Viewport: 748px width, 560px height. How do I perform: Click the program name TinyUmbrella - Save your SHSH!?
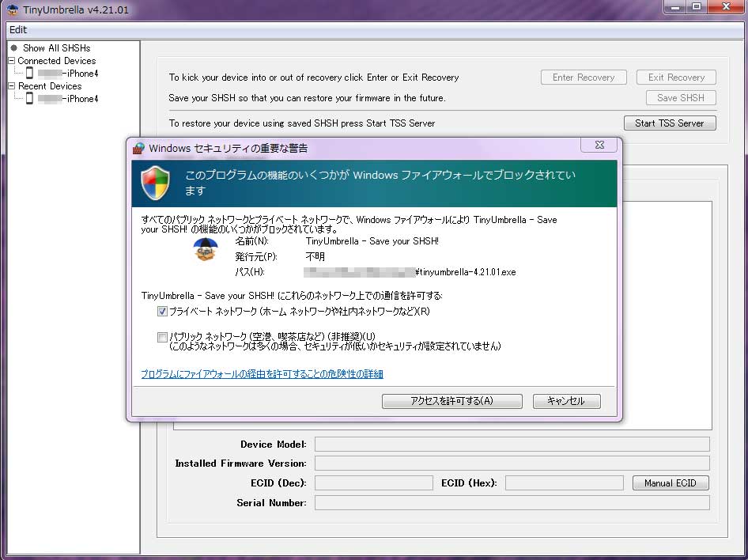click(x=372, y=241)
